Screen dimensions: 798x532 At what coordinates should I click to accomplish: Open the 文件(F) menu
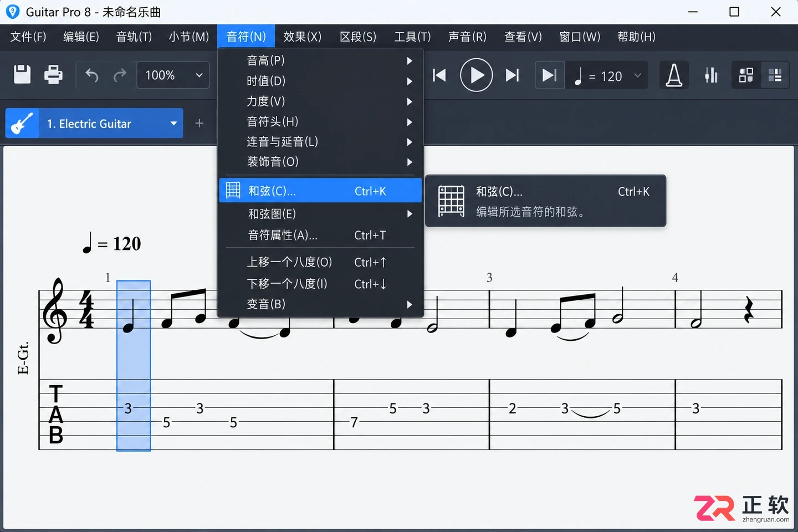(28, 37)
